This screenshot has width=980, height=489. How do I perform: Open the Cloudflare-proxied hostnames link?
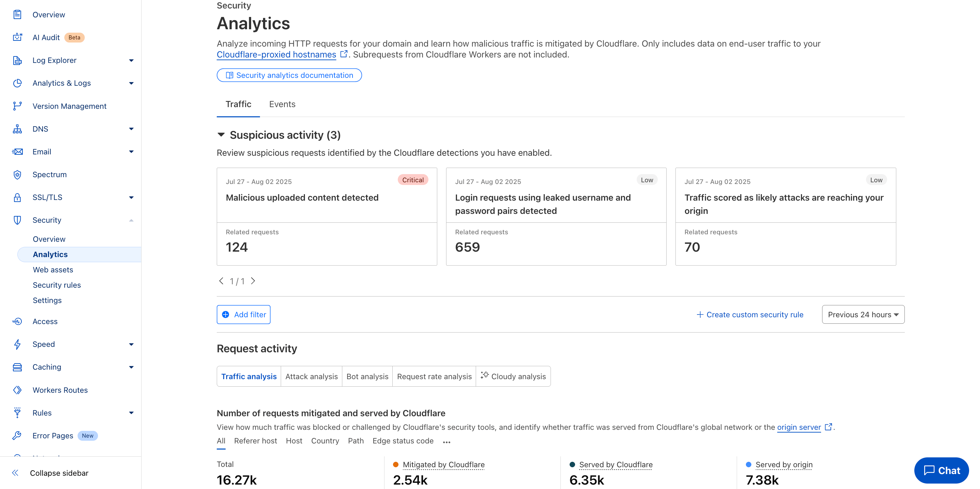click(x=275, y=54)
